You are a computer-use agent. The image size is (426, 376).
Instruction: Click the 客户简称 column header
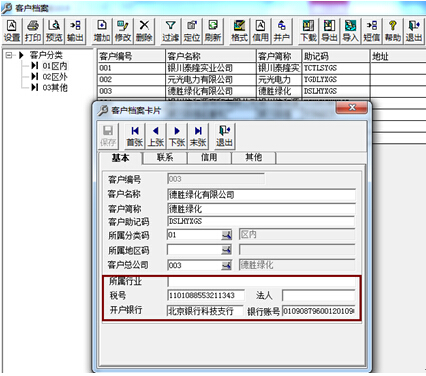click(x=279, y=56)
